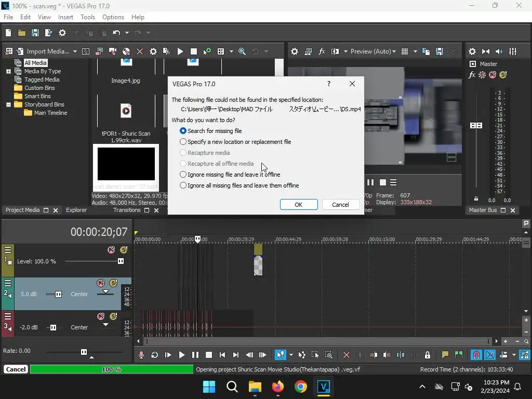Click the magnifier search media icon
The width and height of the screenshot is (532, 399).
242,51
